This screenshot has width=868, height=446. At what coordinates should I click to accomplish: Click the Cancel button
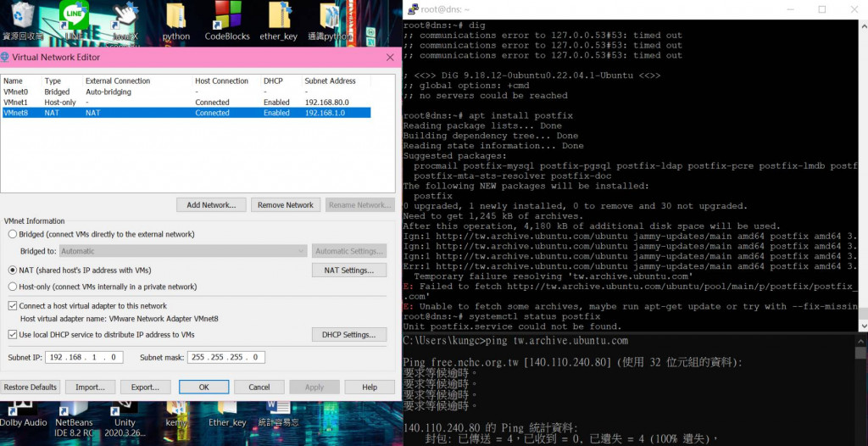click(x=259, y=387)
